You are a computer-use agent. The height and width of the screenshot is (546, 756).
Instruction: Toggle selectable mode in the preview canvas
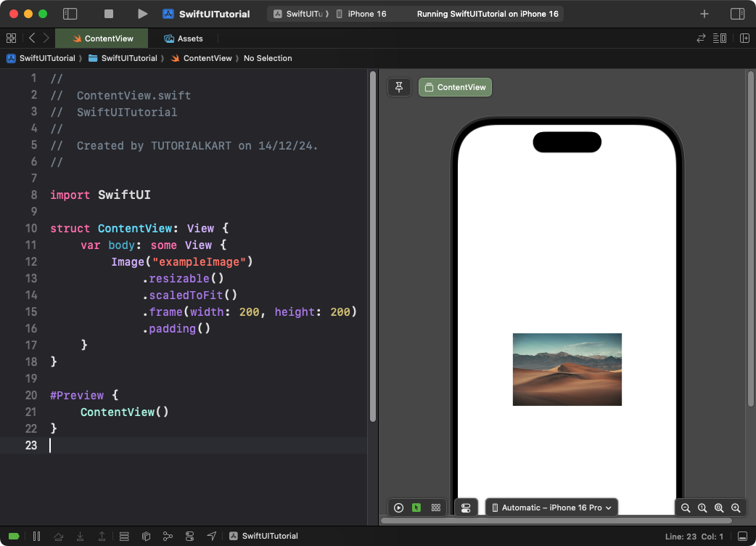coord(416,508)
